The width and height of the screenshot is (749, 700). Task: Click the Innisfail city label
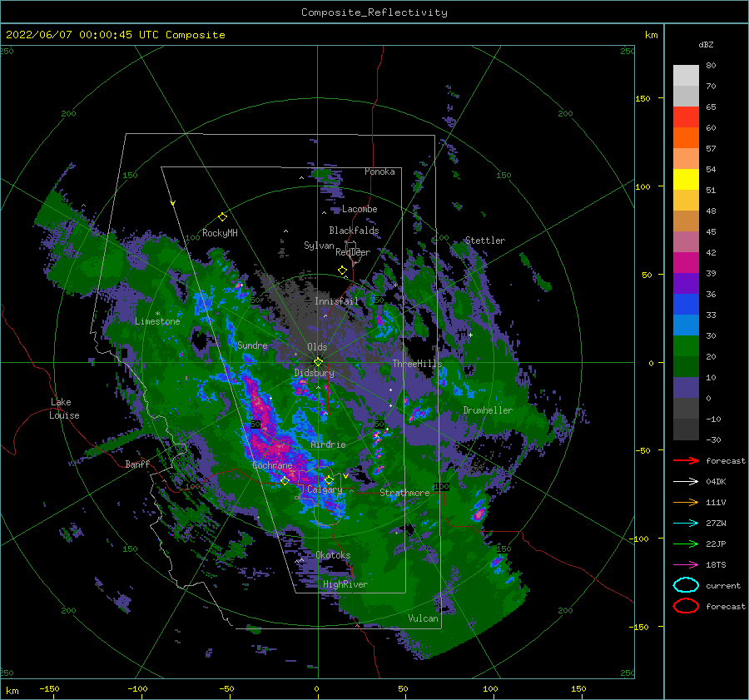[x=336, y=301]
